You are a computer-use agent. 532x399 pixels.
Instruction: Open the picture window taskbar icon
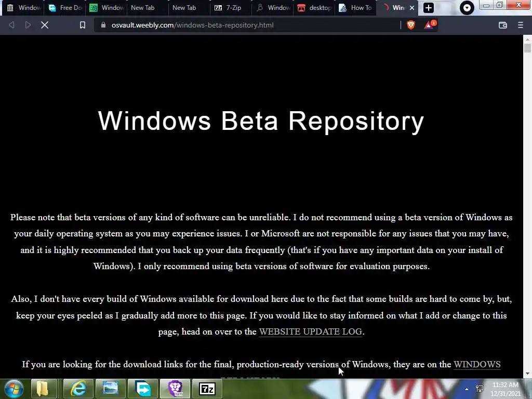click(110, 389)
